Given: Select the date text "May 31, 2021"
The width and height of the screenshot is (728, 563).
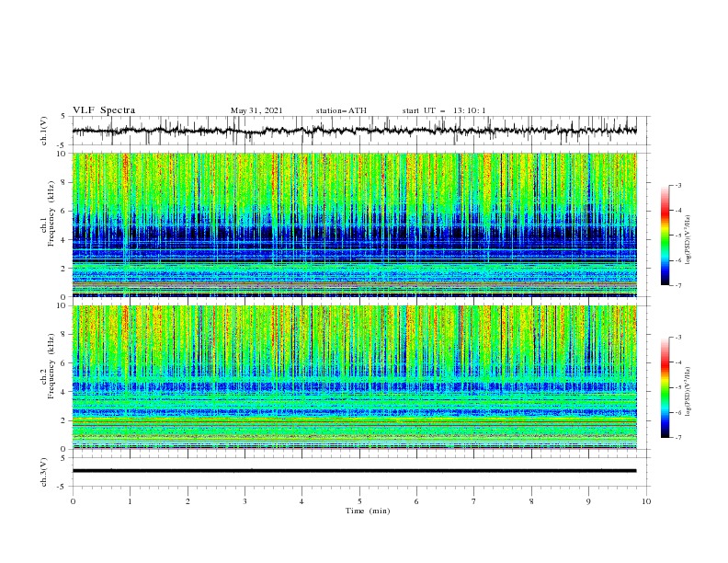Looking at the screenshot, I should click(256, 110).
